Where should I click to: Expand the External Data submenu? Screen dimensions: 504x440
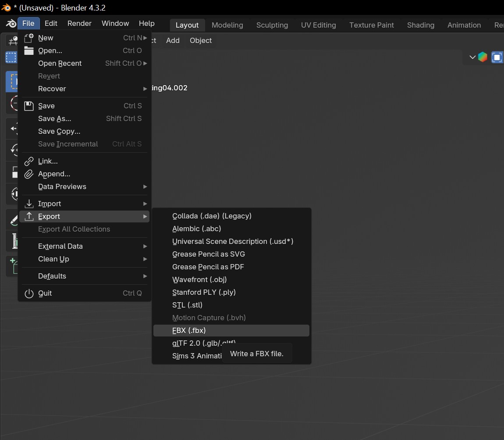click(84, 247)
